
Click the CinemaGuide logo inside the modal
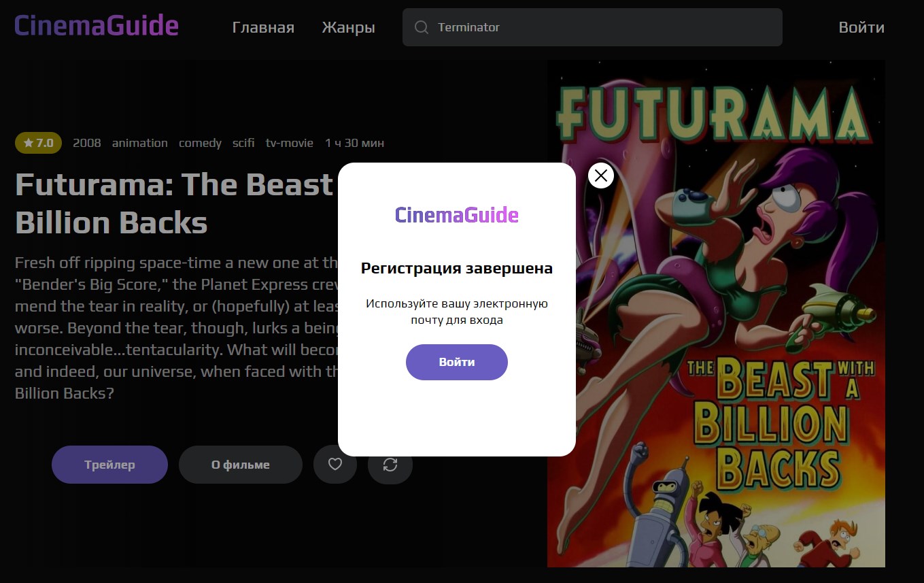(457, 215)
